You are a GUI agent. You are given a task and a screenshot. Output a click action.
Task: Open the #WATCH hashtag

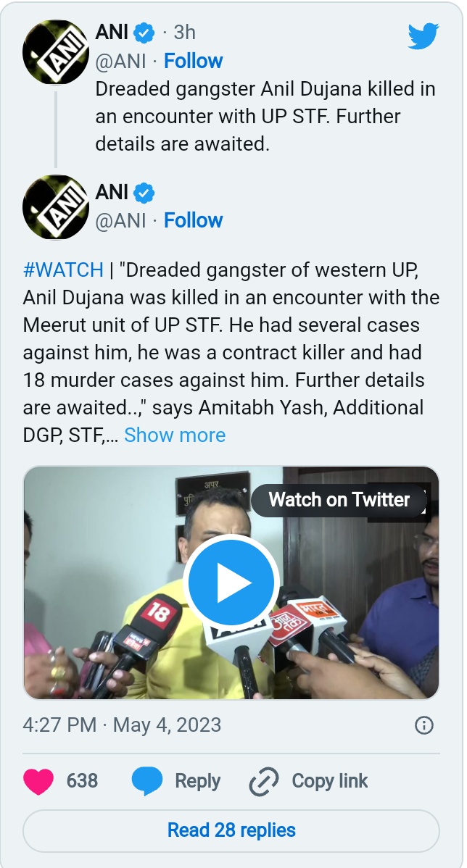pos(63,270)
